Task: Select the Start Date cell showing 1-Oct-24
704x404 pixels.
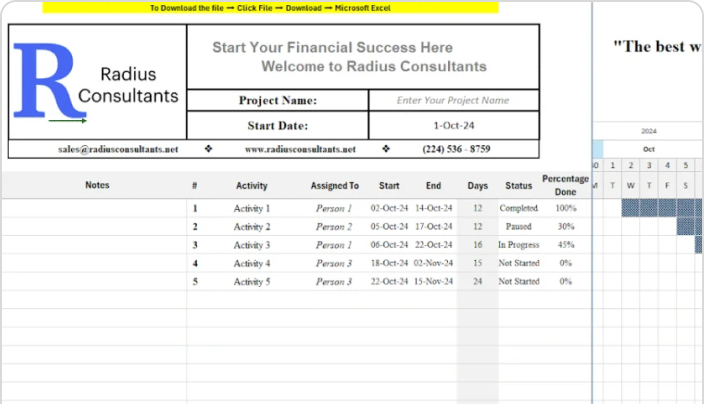Action: tap(453, 125)
